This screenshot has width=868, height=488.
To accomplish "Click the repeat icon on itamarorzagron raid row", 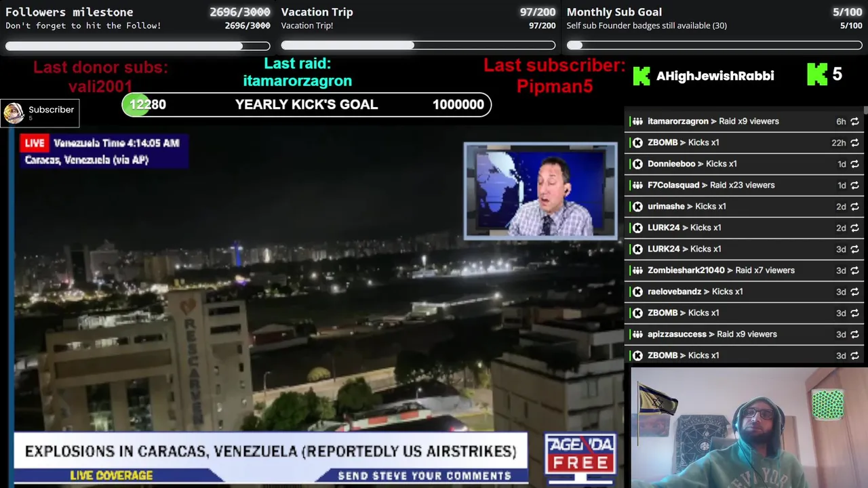I will 854,121.
